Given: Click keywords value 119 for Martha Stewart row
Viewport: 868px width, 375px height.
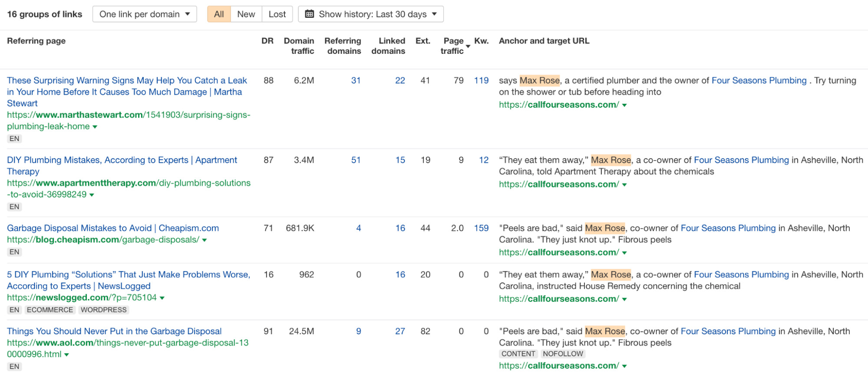Looking at the screenshot, I should pos(482,80).
